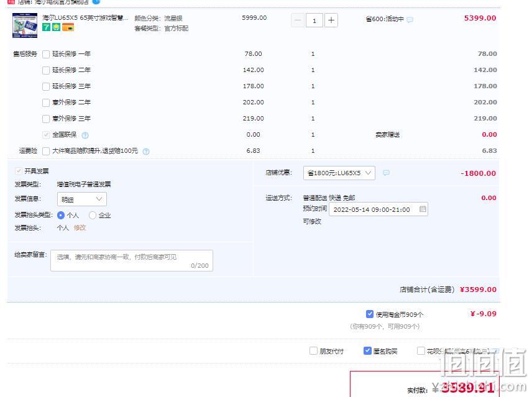This screenshot has width=532, height=397.
Task: Check the 延长保修 三年 checkbox
Action: (x=46, y=86)
